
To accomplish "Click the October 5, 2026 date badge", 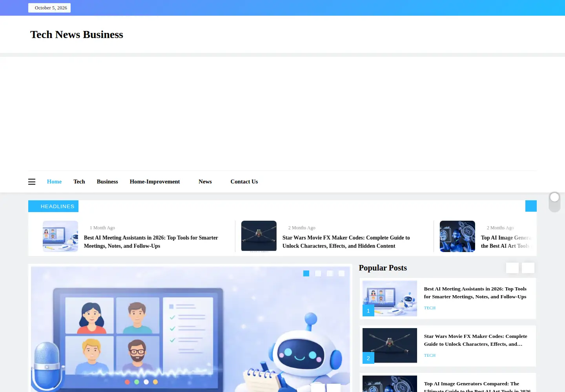I will pyautogui.click(x=49, y=8).
